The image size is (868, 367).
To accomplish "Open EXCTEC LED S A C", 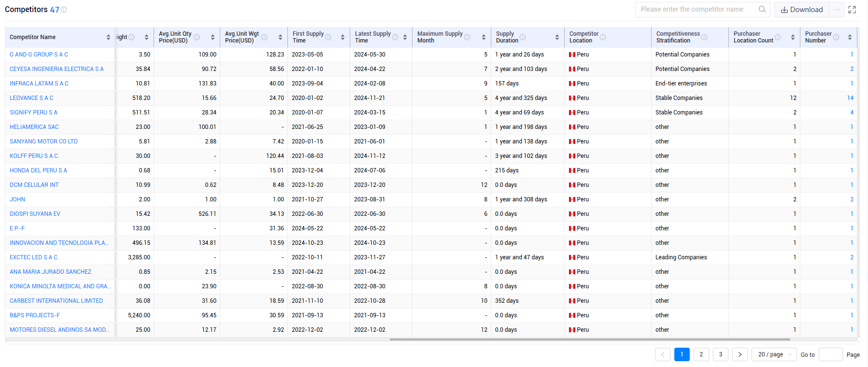I will [x=33, y=257].
